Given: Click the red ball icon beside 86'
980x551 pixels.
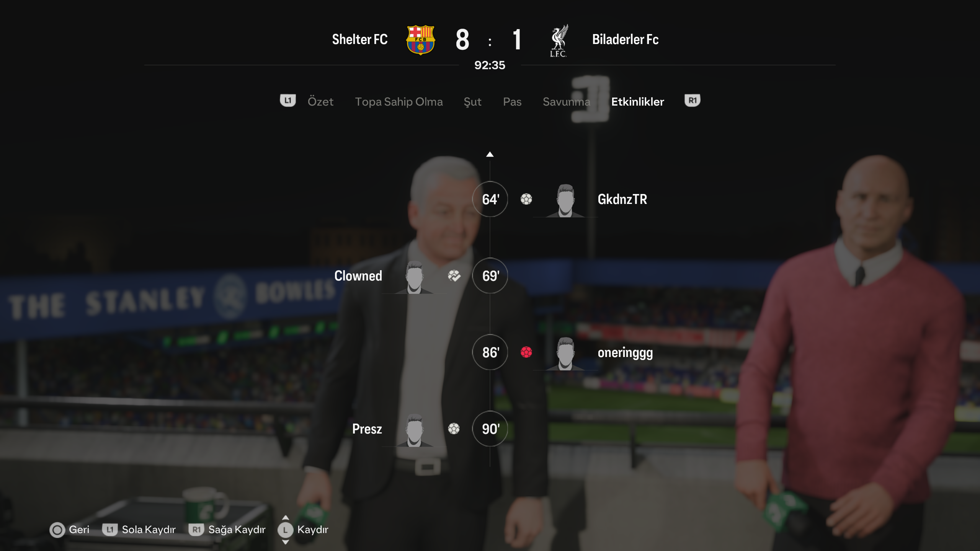Looking at the screenshot, I should point(526,352).
